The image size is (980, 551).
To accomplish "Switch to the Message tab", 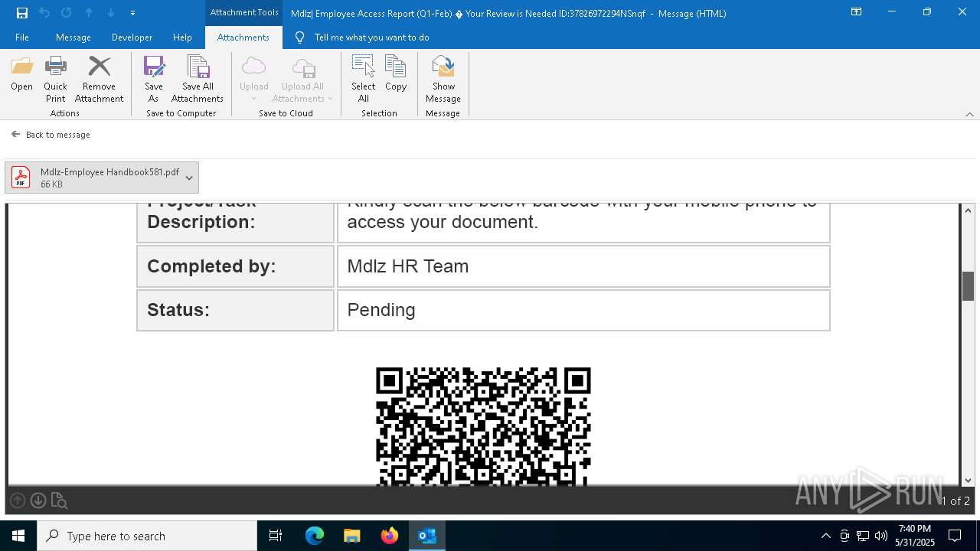I will (73, 37).
